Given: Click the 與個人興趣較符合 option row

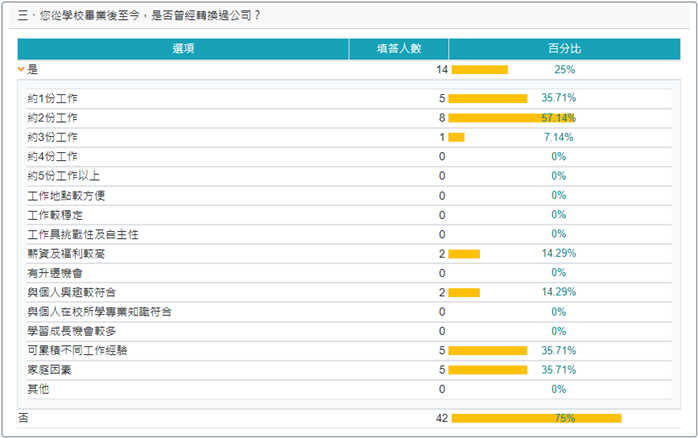Looking at the screenshot, I should (71, 292).
